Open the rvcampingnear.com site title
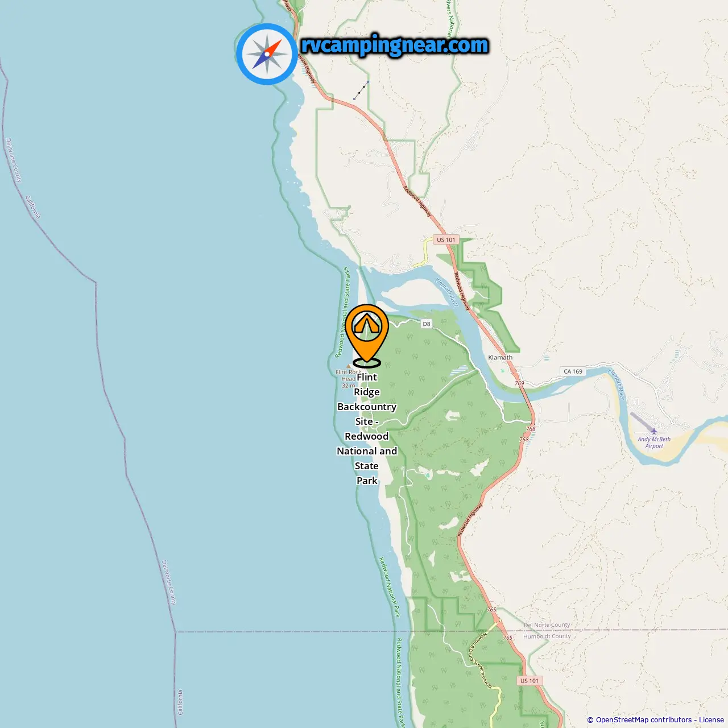Image resolution: width=728 pixels, height=728 pixels. coord(395,45)
